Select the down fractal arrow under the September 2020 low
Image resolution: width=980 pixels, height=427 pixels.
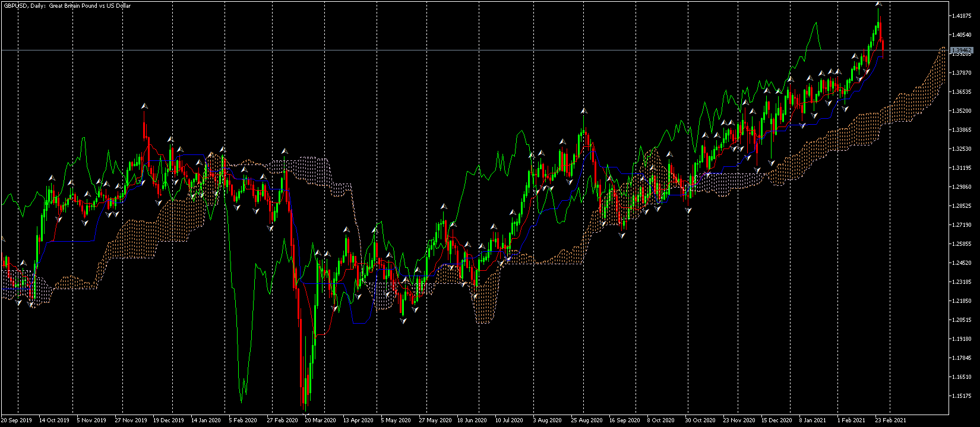click(x=622, y=235)
